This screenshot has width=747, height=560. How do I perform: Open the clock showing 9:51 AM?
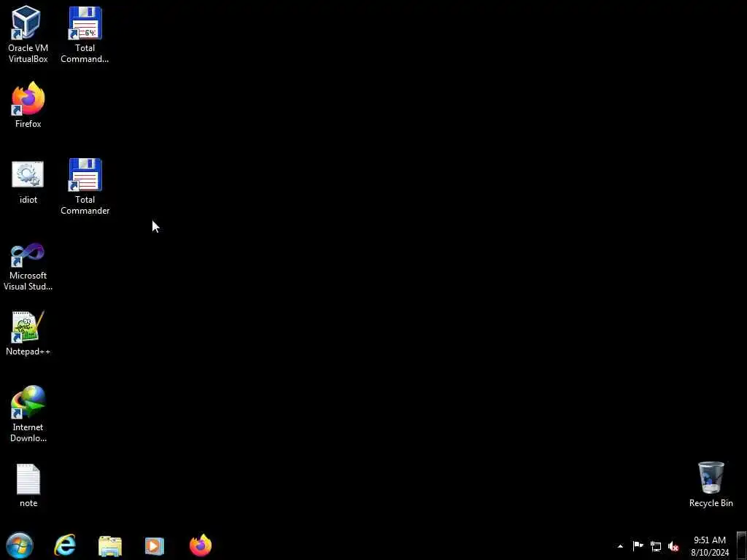click(x=710, y=546)
